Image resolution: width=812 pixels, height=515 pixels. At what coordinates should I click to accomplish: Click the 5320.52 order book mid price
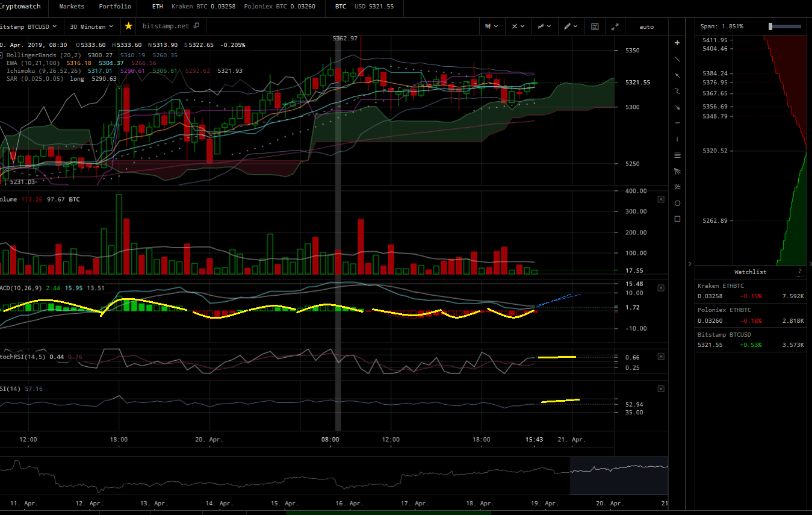pos(714,151)
